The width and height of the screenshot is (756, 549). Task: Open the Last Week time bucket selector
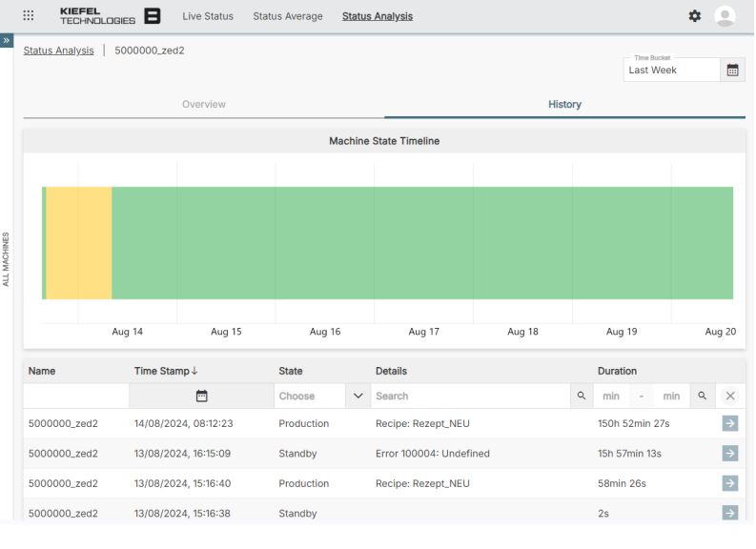671,70
